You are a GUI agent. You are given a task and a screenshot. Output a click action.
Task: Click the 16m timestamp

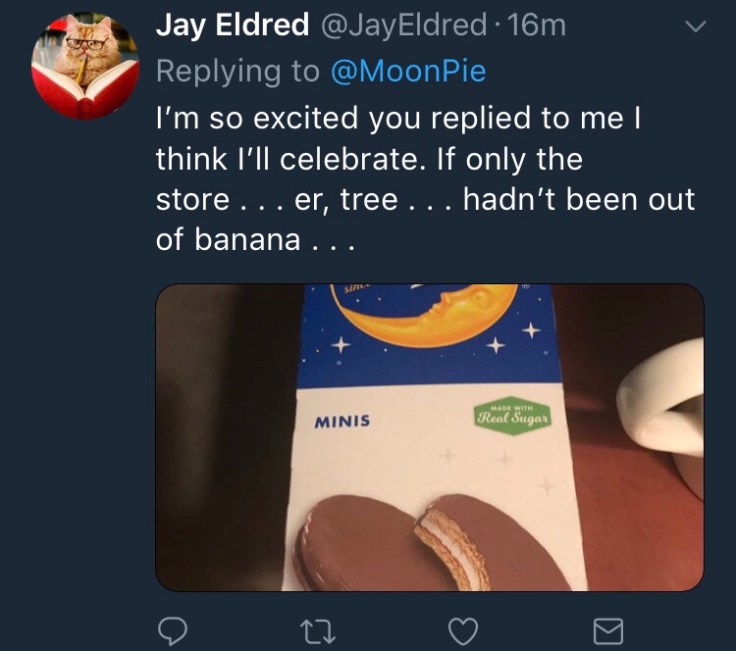click(x=537, y=27)
